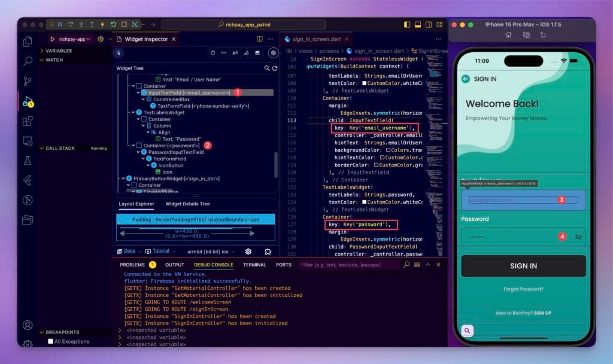Open the Widget Details Tree tab
Image resolution: width=613 pixels, height=364 pixels.
pos(187,204)
